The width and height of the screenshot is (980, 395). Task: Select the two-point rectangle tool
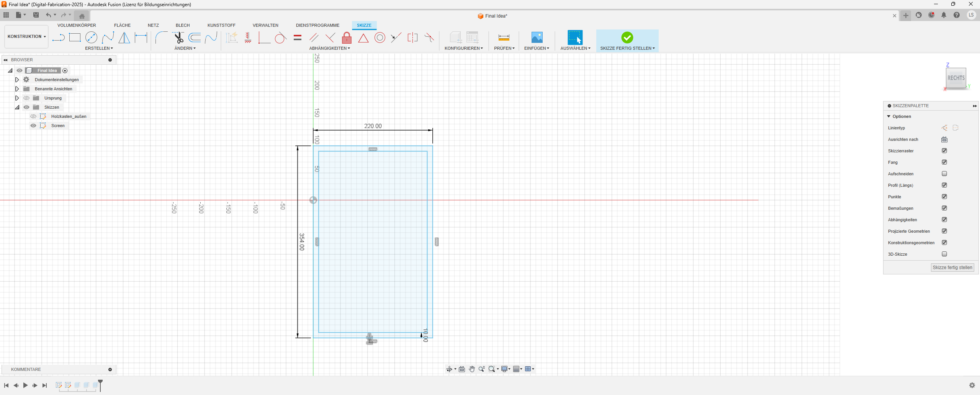click(75, 38)
